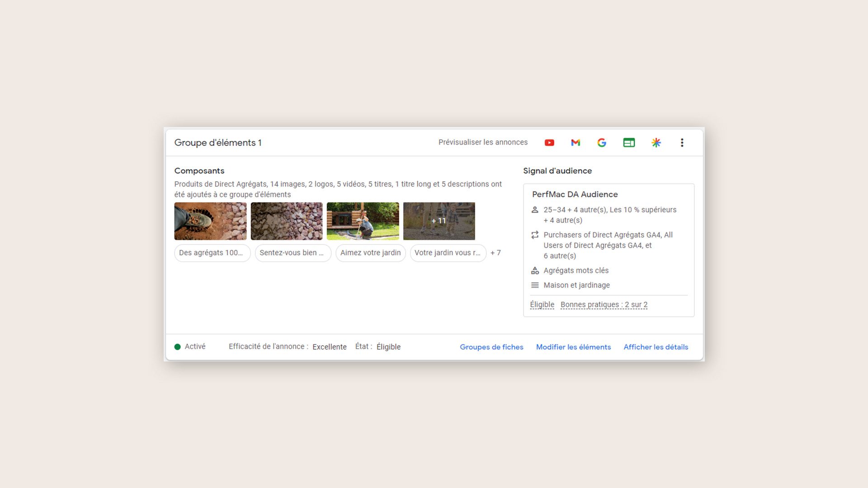
Task: Click the Éligible audience status label
Action: 542,305
